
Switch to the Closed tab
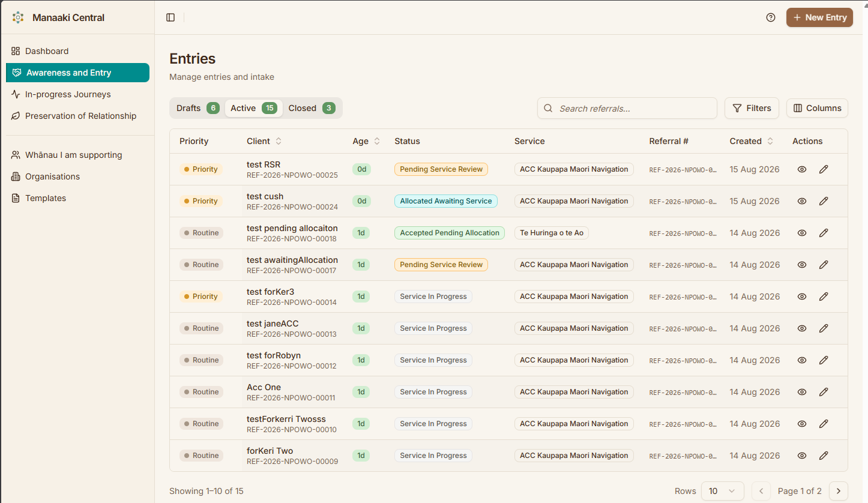[x=311, y=108]
